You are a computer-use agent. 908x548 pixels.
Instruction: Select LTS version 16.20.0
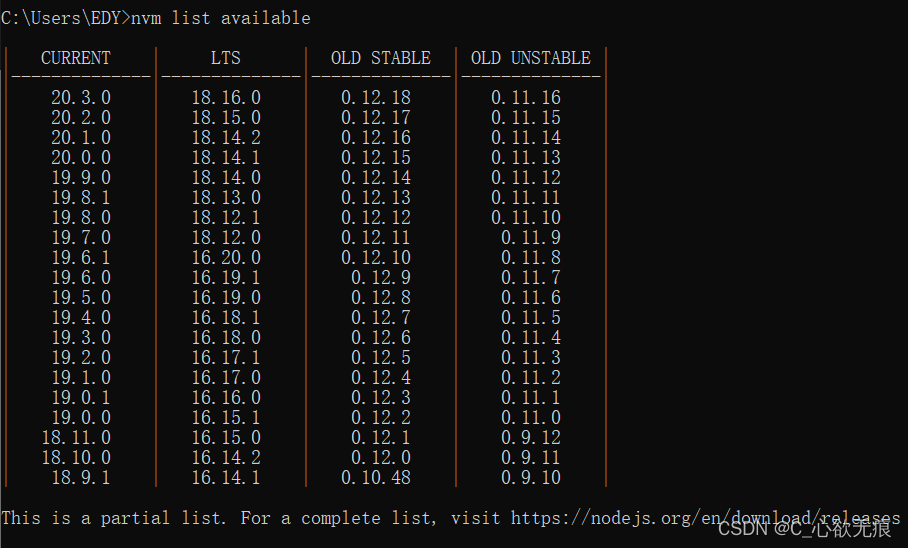[226, 258]
